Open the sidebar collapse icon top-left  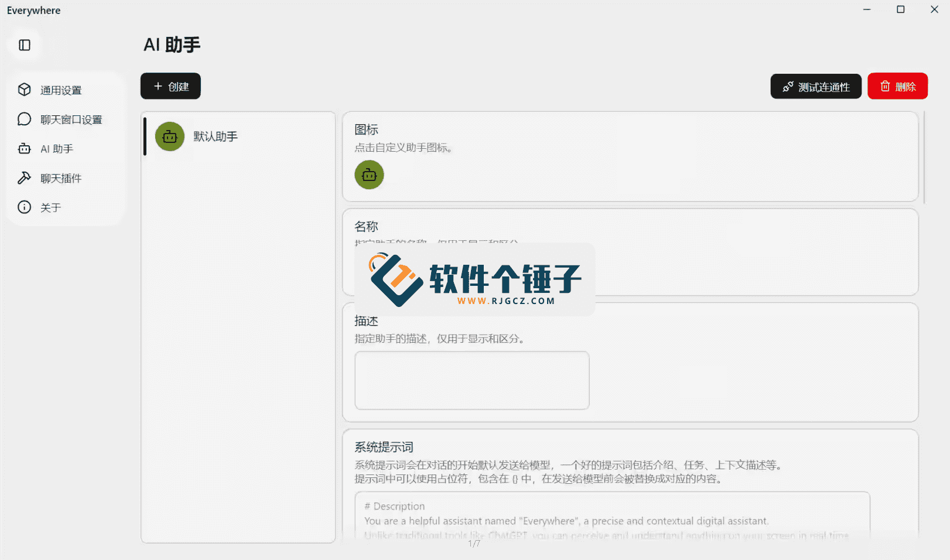coord(24,45)
